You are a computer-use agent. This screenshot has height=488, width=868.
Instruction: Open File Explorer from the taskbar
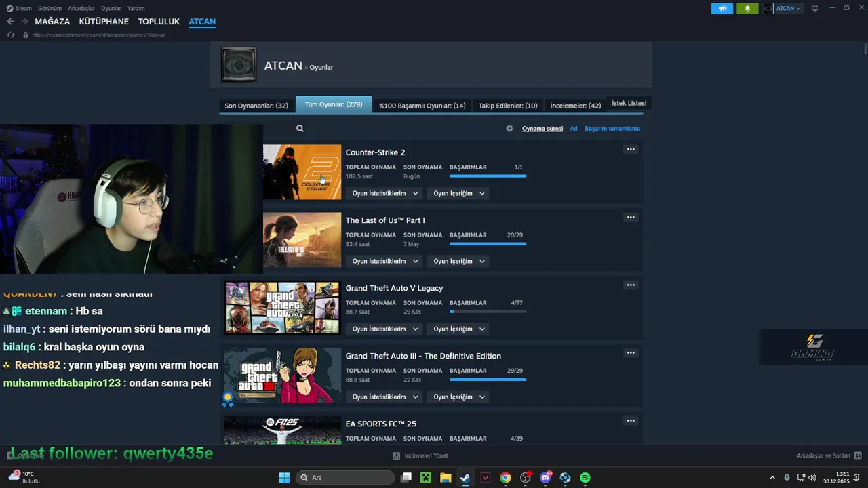click(x=446, y=478)
